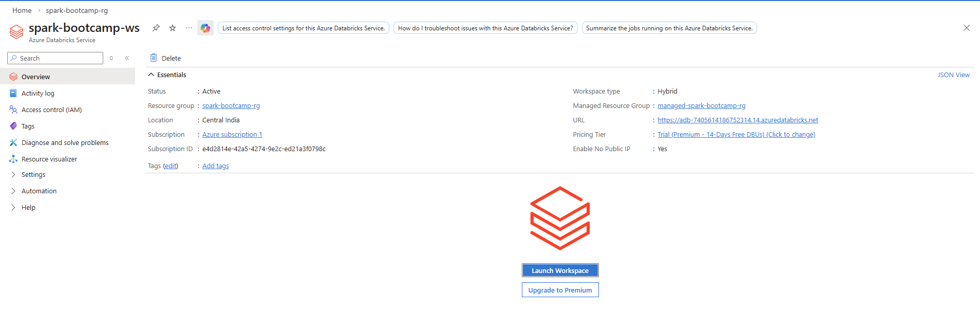Open managed-spark-bootcamp-rg link
This screenshot has width=980, height=309.
coord(702,106)
